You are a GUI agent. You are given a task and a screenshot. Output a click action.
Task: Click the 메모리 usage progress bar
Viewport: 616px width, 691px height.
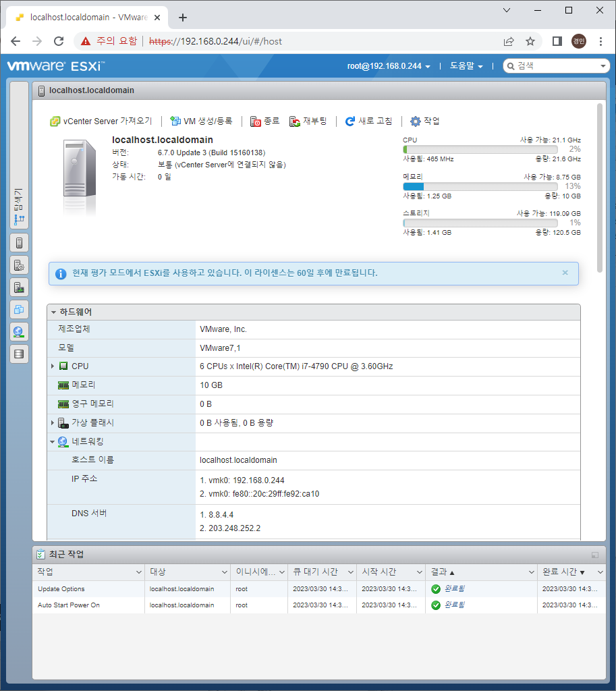(480, 186)
